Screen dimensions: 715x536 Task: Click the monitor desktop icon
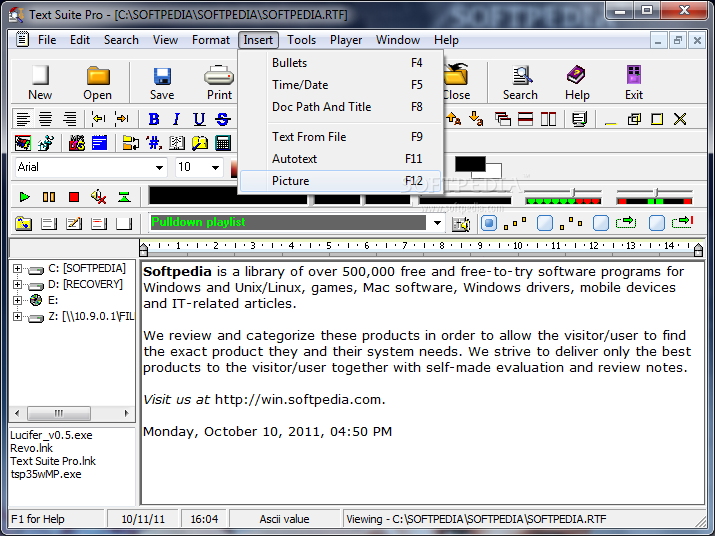pos(579,120)
